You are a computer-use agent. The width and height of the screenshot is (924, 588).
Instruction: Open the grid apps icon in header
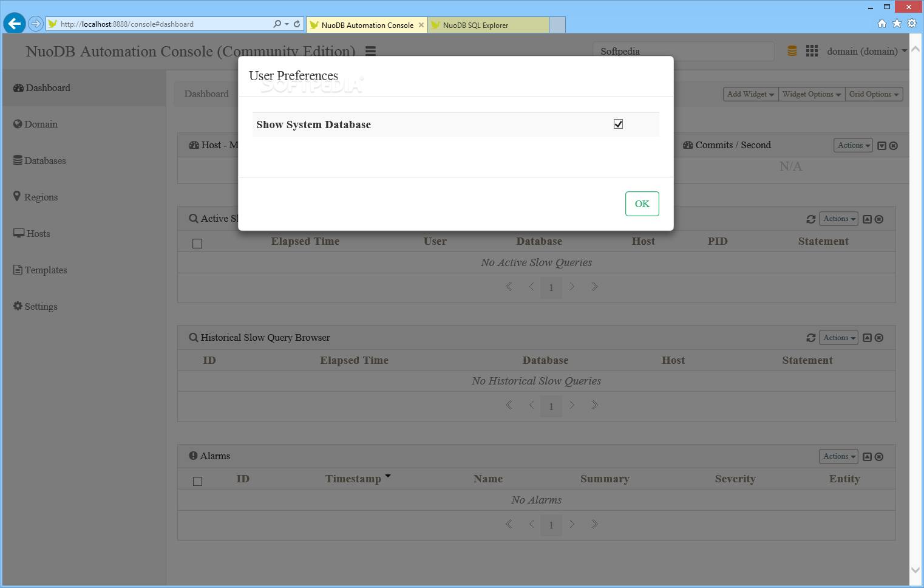[812, 51]
